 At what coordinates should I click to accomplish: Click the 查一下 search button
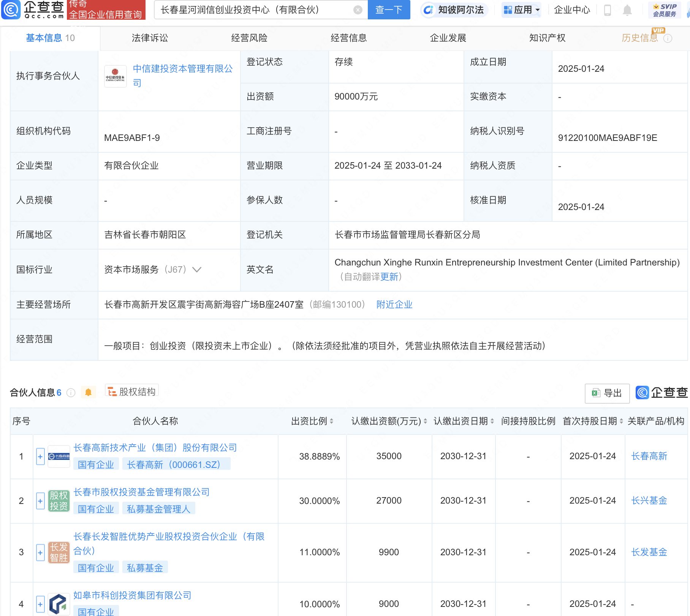tap(389, 10)
